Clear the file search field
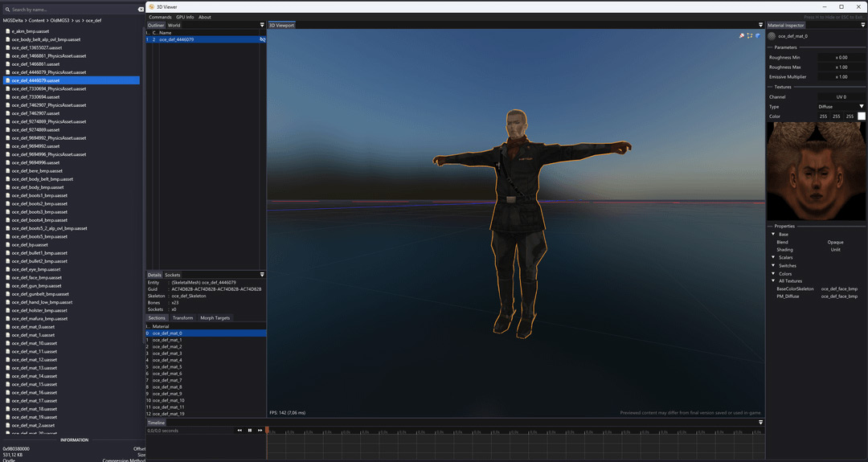Viewport: 868px width, 462px height. [x=141, y=10]
